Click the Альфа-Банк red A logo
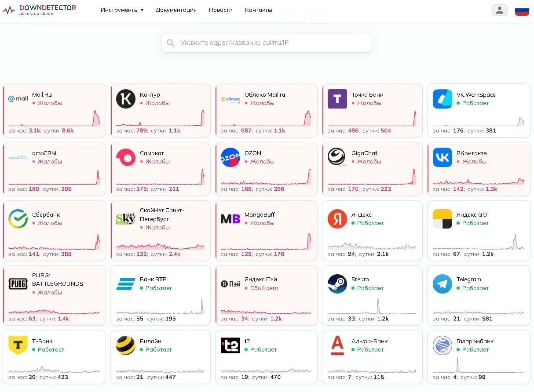The height and width of the screenshot is (392, 534). pos(337,345)
